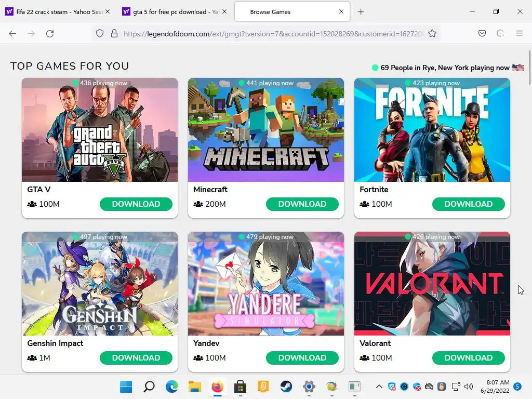Click Minecraft's 200M players count
This screenshot has height=399, width=532.
[x=210, y=204]
